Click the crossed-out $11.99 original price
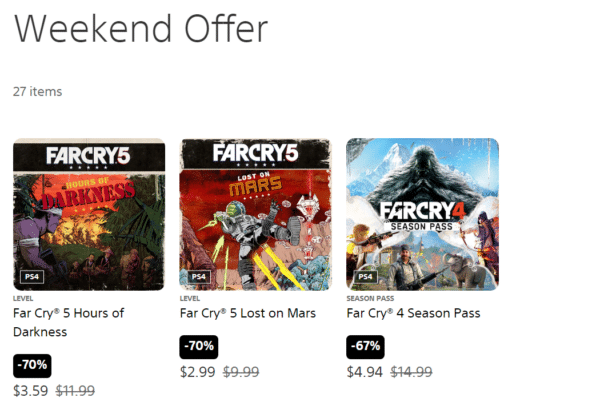The image size is (600, 418). click(x=75, y=390)
